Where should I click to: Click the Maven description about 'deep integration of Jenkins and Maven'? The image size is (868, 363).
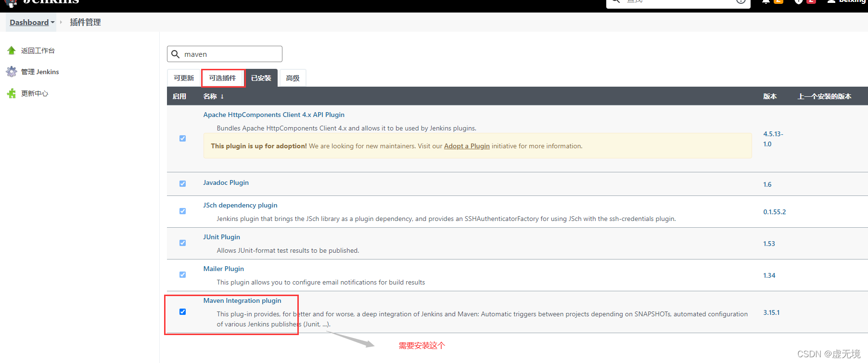(x=482, y=319)
